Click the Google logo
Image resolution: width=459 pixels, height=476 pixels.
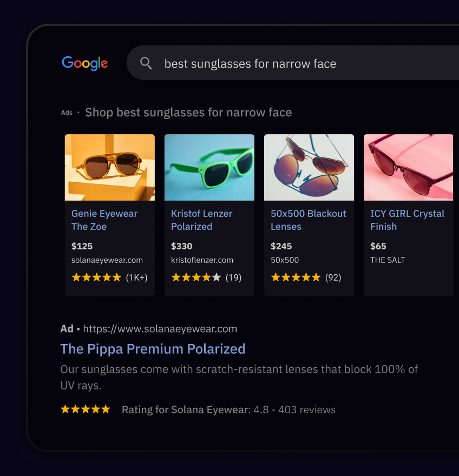click(x=85, y=63)
